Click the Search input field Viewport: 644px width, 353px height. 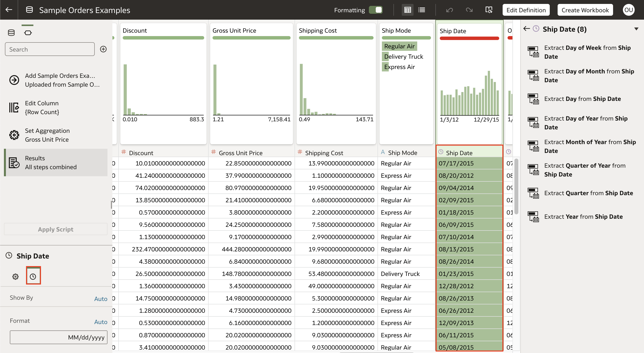tap(50, 49)
